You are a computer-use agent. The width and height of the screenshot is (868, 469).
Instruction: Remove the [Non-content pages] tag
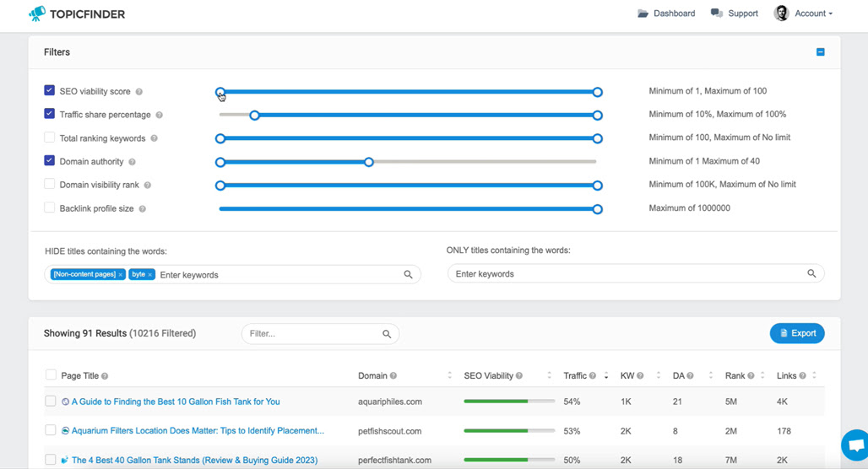point(121,274)
